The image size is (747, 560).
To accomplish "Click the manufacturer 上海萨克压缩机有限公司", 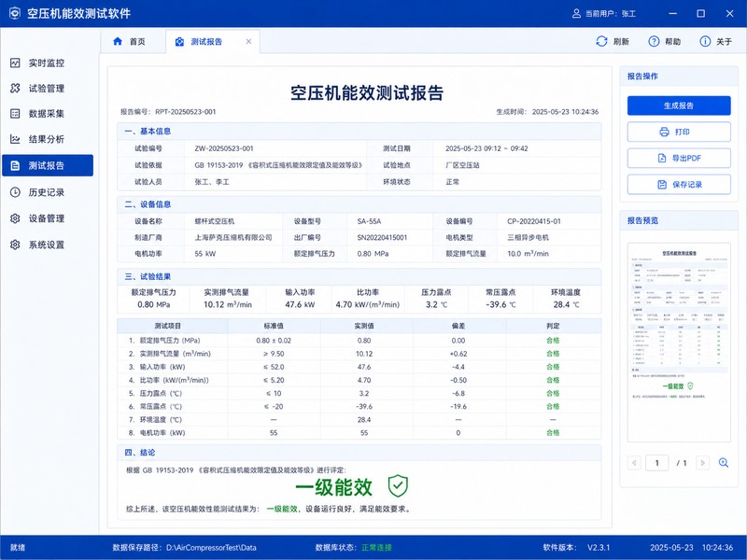I will pyautogui.click(x=233, y=238).
